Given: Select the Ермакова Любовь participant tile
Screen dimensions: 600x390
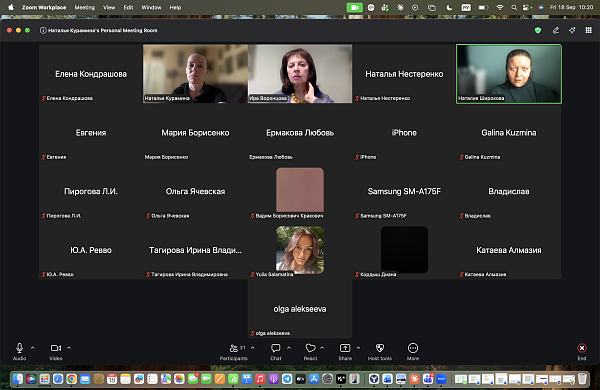Looking at the screenshot, I should 300,132.
